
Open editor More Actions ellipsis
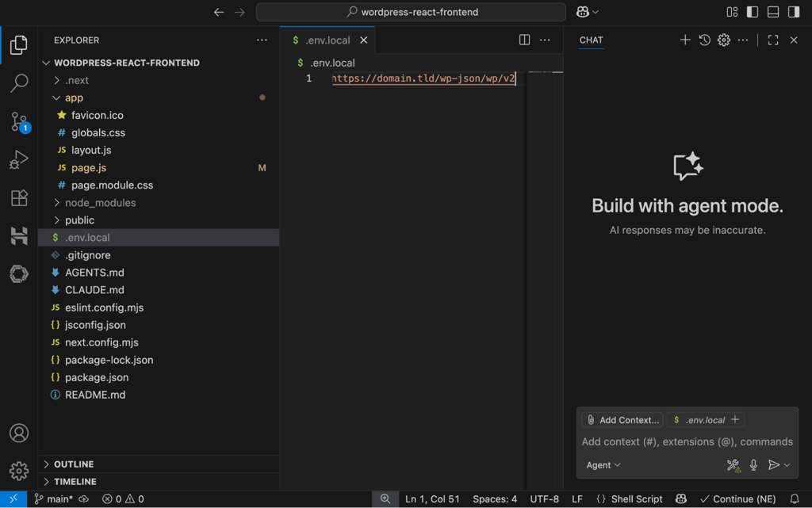pos(545,40)
